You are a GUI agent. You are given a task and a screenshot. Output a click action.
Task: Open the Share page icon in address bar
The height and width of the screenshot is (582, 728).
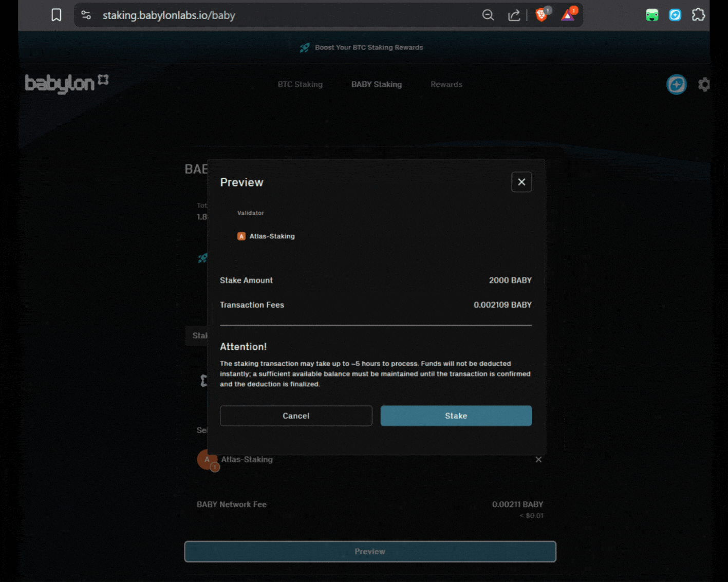point(513,15)
